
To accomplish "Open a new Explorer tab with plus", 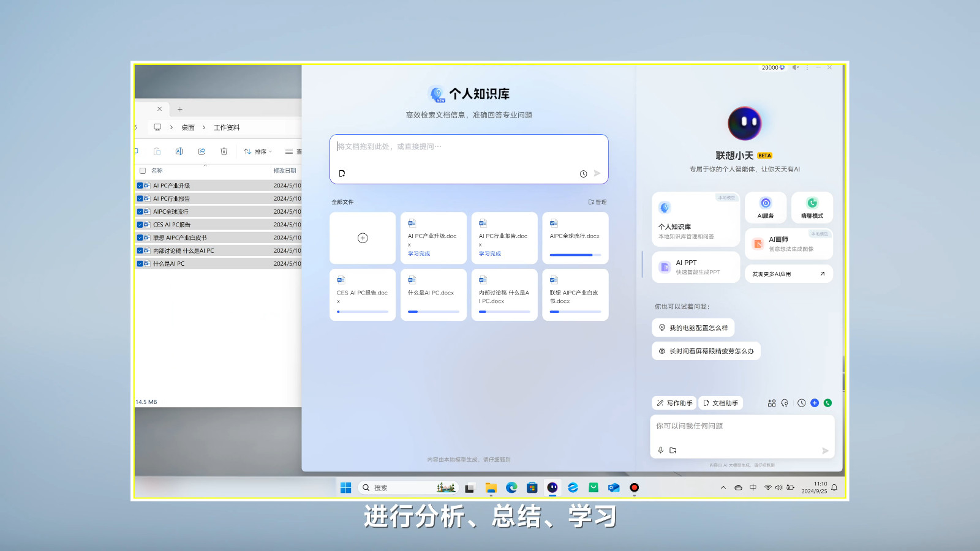I will tap(179, 109).
